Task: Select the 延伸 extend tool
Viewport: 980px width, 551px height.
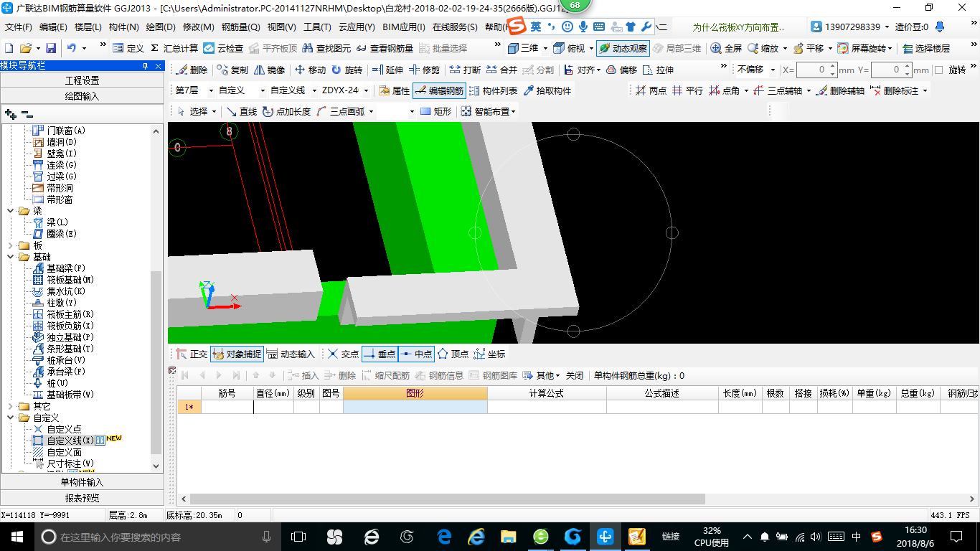Action: click(x=387, y=70)
